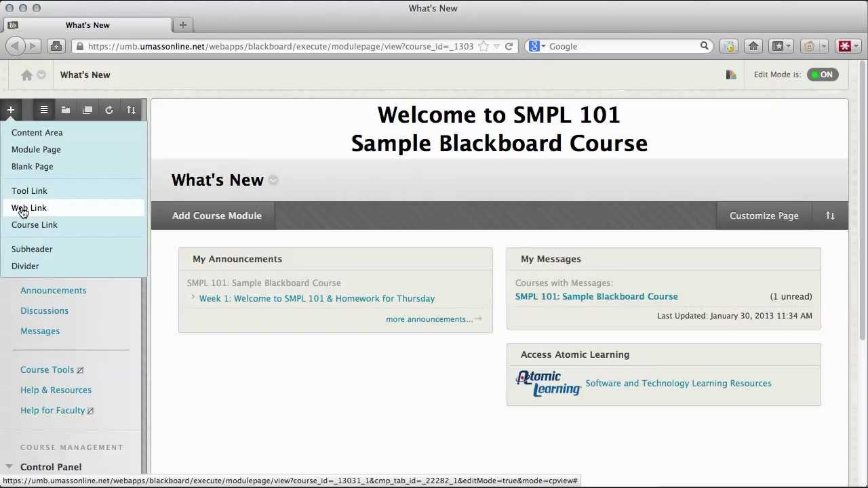Collapse the Control Panel triangle

point(9,466)
